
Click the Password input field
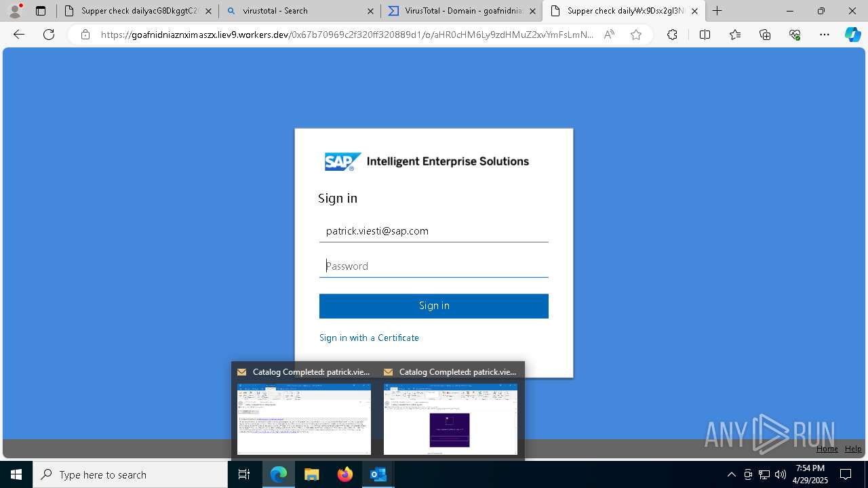(x=434, y=266)
